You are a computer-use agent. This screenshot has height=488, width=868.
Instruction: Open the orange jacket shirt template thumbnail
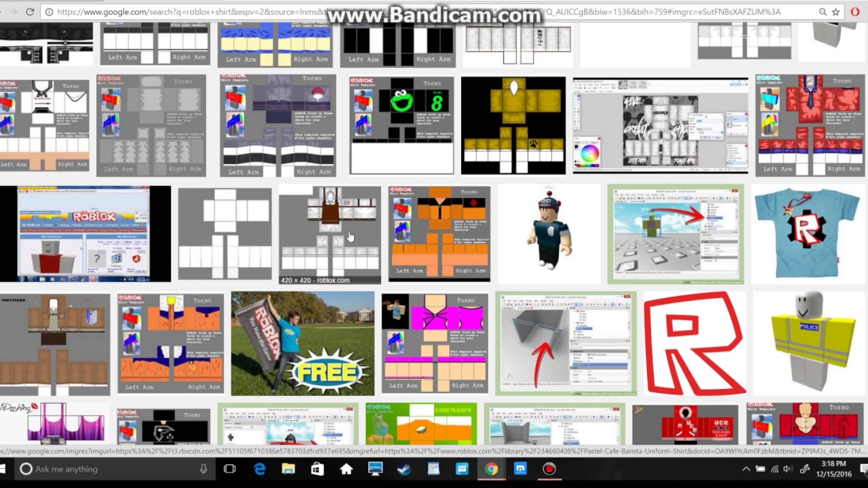[x=439, y=234]
